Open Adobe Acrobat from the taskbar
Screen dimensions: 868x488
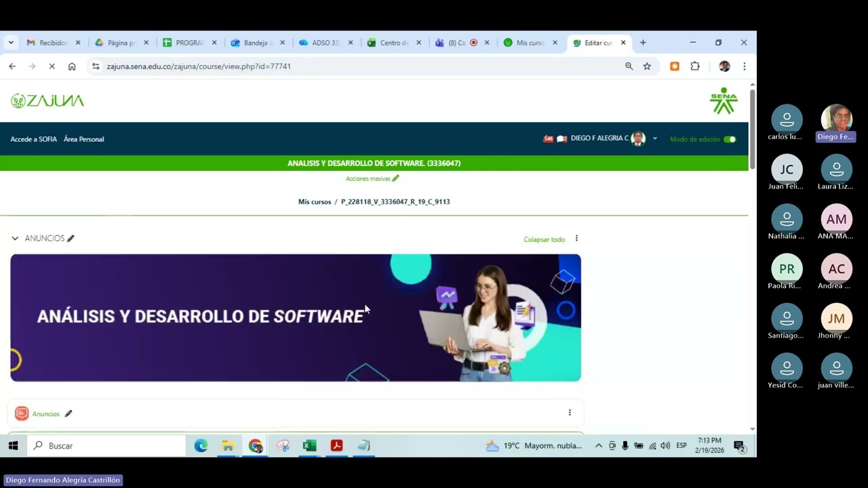click(x=336, y=445)
